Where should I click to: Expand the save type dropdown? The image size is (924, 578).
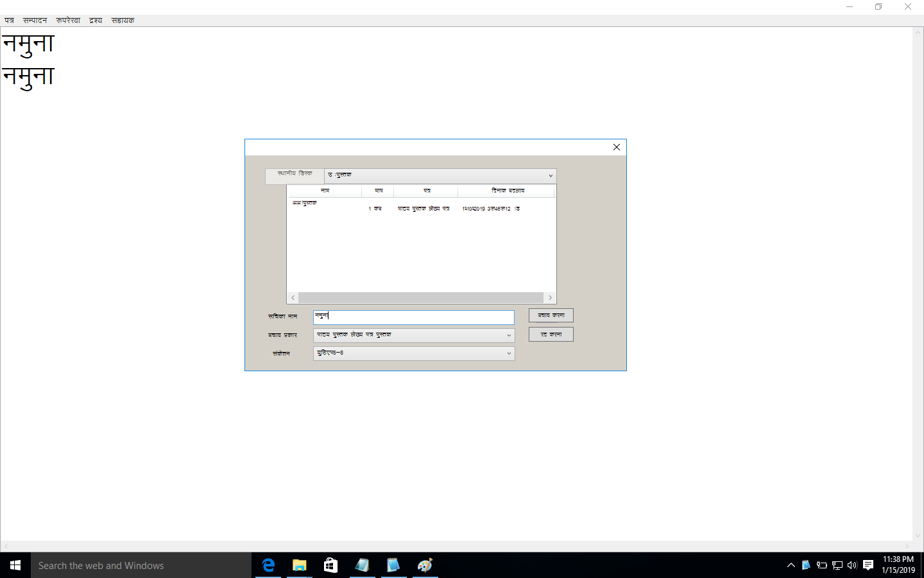click(x=509, y=335)
